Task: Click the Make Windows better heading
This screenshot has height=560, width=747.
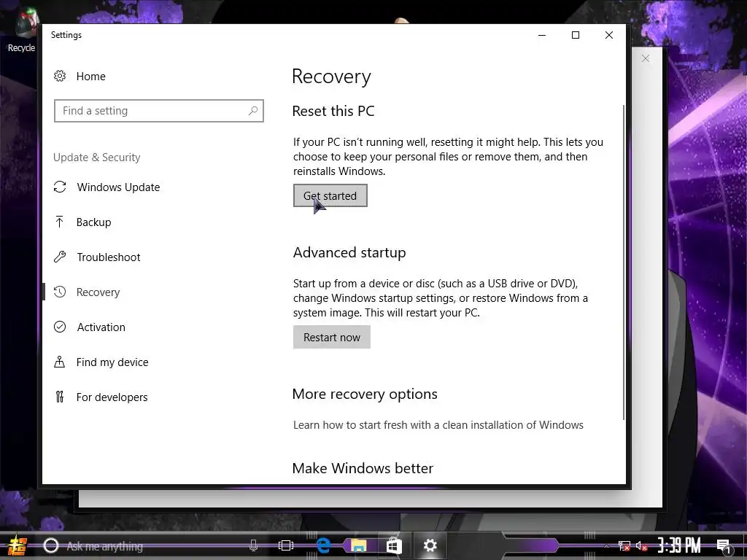Action: [363, 468]
